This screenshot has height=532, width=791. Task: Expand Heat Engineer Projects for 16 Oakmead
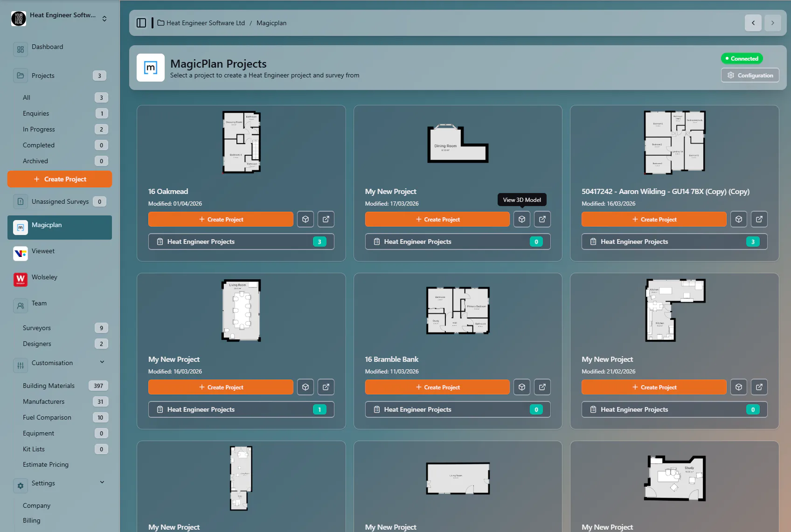coord(241,242)
